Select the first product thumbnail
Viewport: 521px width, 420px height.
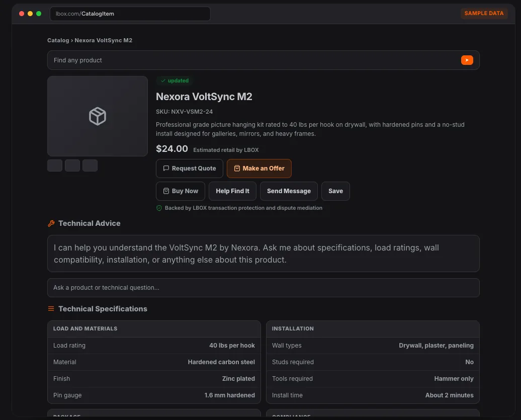(55, 165)
